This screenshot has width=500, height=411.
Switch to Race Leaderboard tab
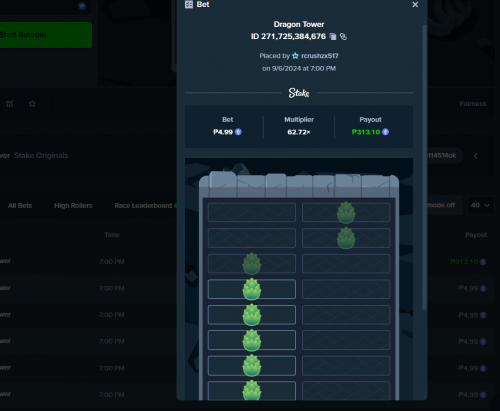pos(143,206)
